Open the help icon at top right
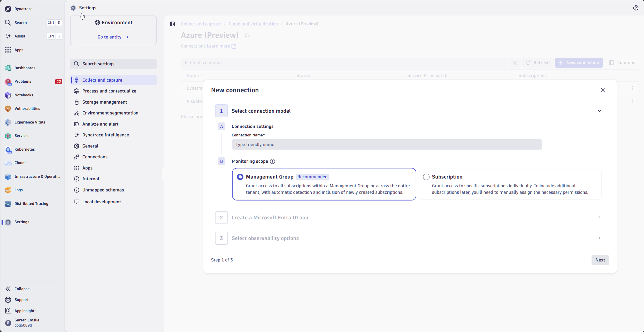The width and height of the screenshot is (644, 332). point(636,8)
